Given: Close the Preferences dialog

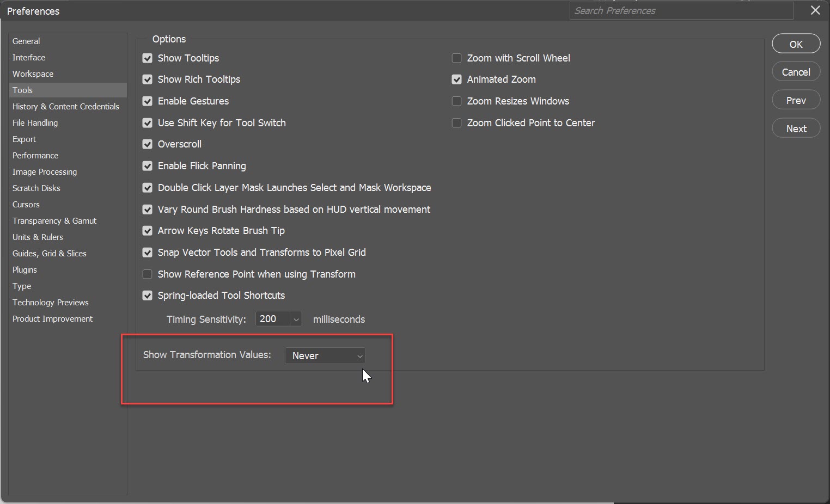Looking at the screenshot, I should [815, 10].
